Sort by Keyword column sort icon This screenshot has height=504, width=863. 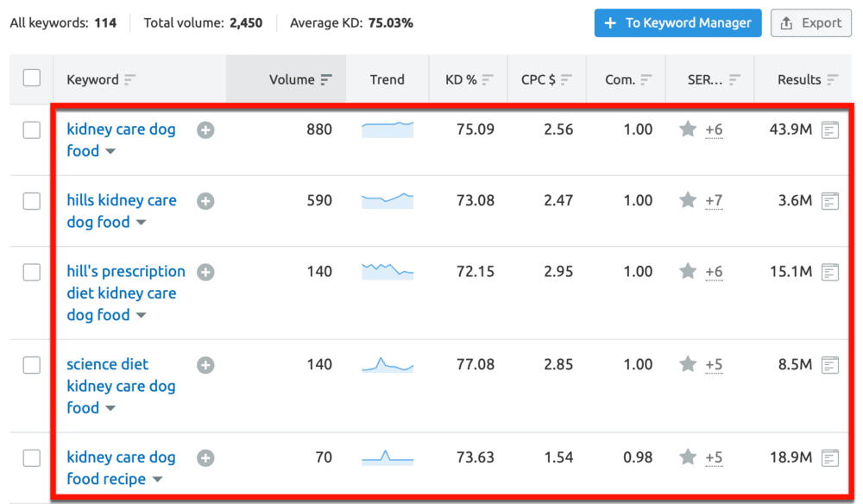129,79
